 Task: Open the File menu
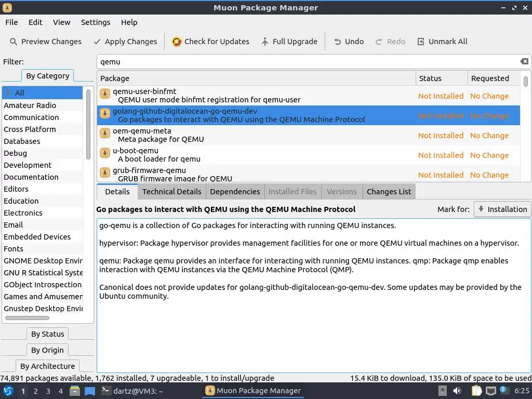(11, 22)
